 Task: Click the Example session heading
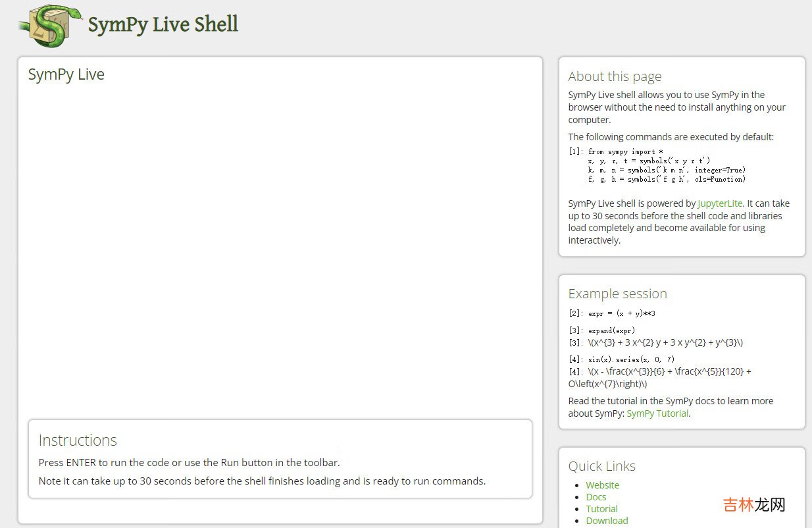click(617, 294)
